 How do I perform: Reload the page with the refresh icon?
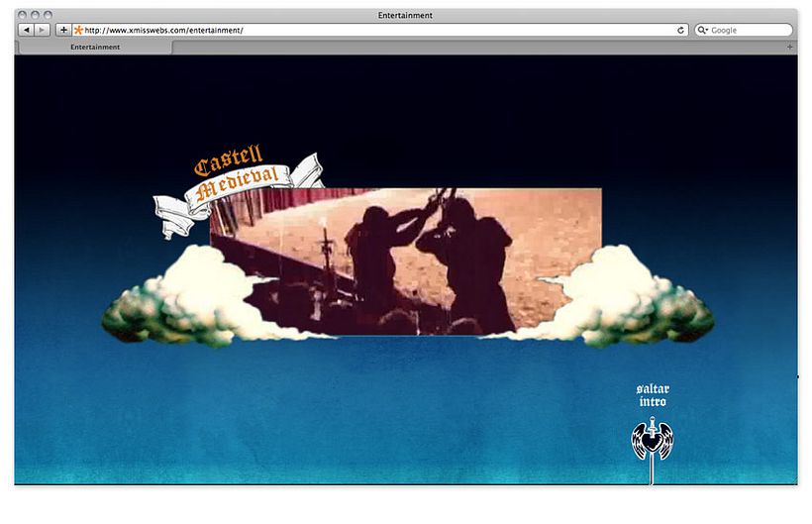[680, 30]
